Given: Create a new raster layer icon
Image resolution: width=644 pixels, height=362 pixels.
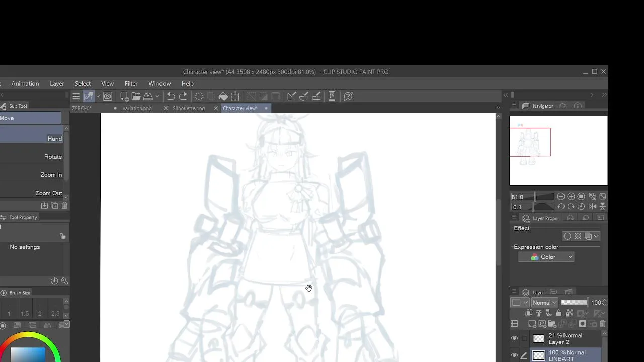Looking at the screenshot, I should 532,324.
